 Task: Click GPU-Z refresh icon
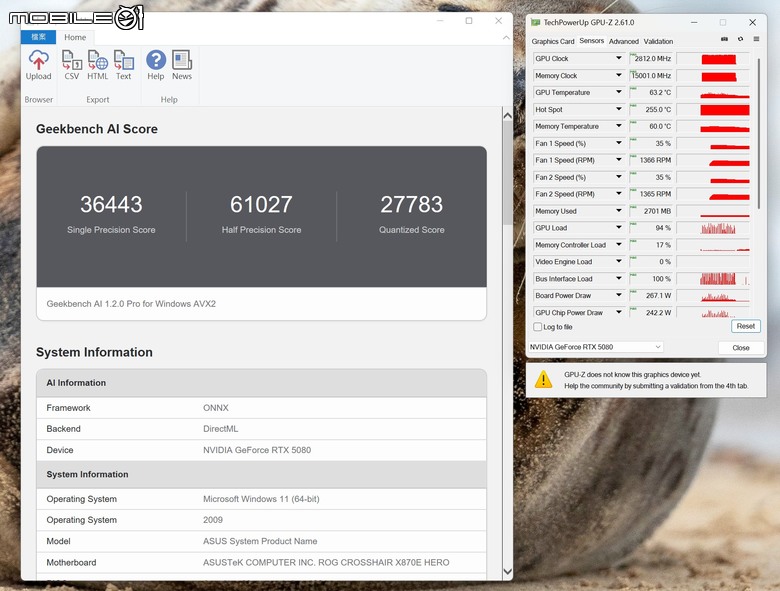coord(740,39)
